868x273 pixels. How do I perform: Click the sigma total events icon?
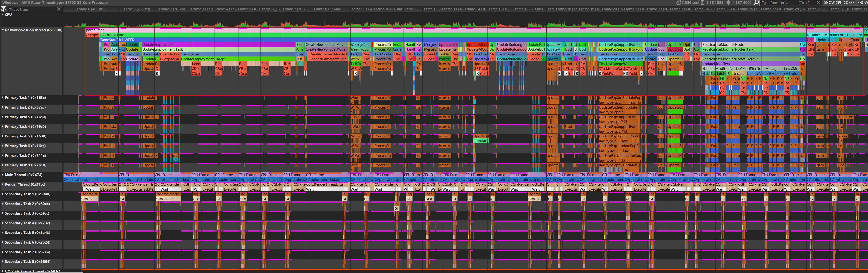coord(703,3)
